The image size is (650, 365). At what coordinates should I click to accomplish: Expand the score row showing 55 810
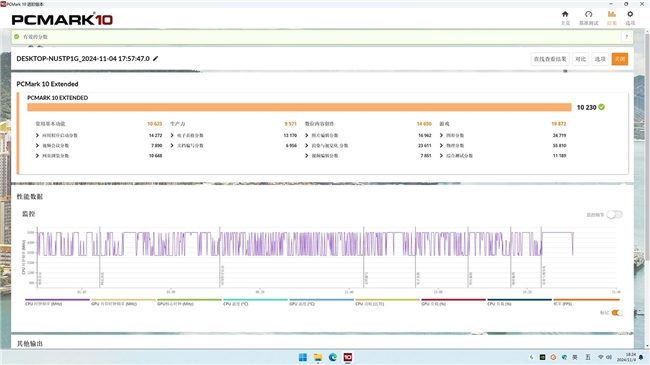tap(441, 146)
